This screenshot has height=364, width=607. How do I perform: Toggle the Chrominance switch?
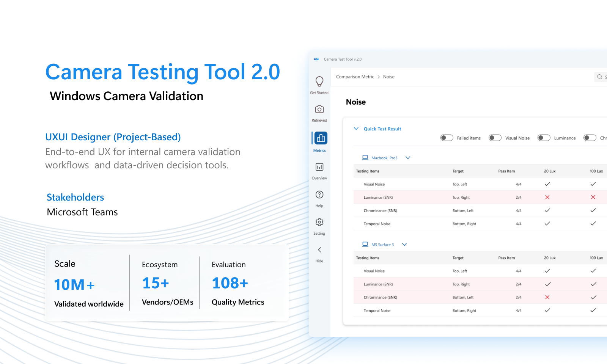click(x=590, y=138)
